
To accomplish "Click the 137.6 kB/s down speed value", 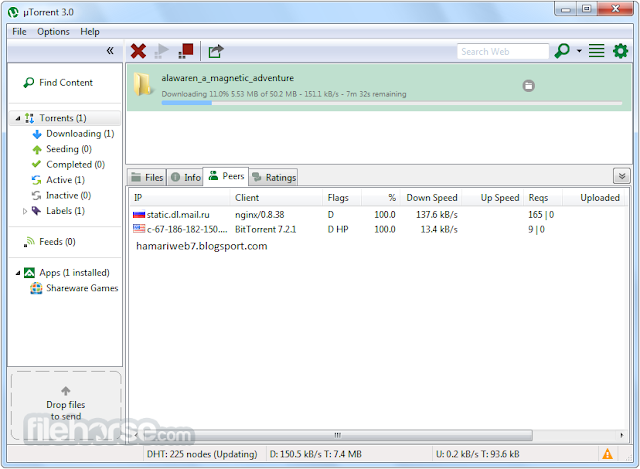I will pos(437,215).
